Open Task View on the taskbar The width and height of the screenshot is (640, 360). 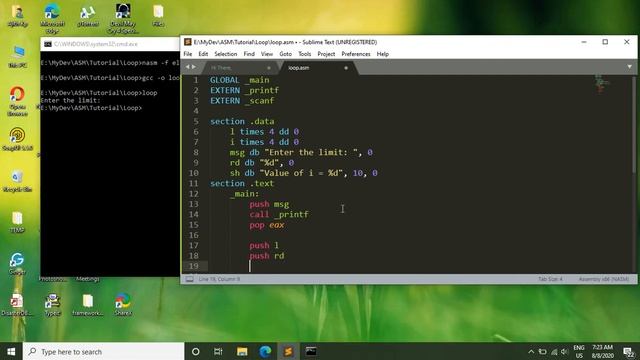[218, 351]
